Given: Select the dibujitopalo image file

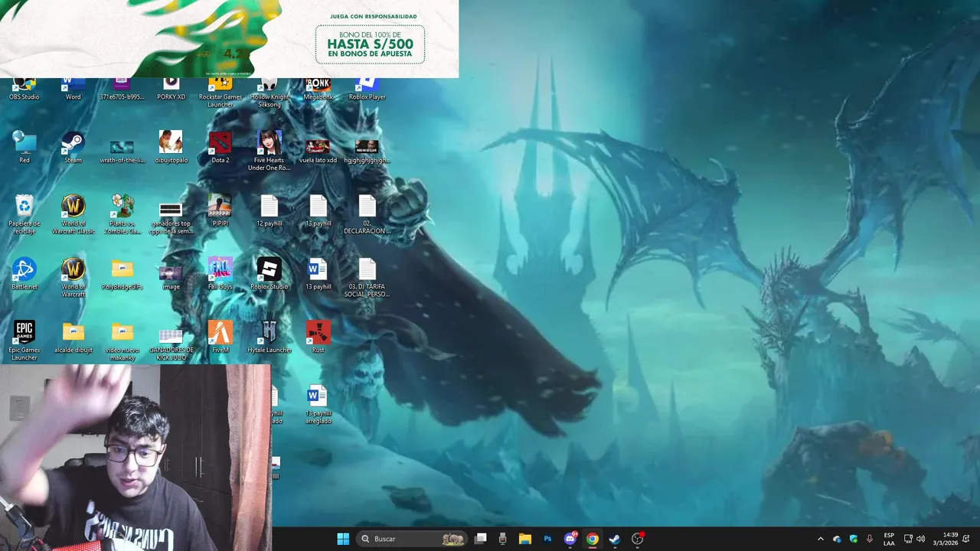Looking at the screenshot, I should [x=171, y=147].
